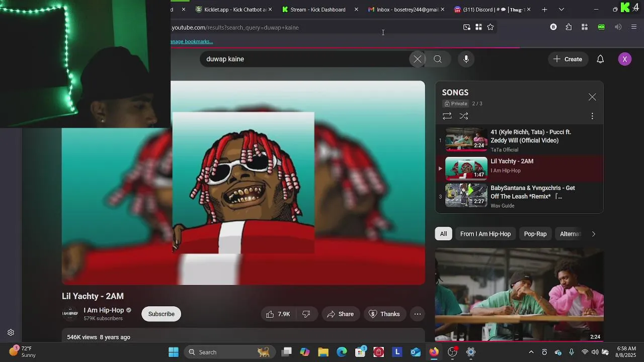This screenshot has width=644, height=362.
Task: Select From I Am Hip-Hop chip
Action: (x=486, y=234)
